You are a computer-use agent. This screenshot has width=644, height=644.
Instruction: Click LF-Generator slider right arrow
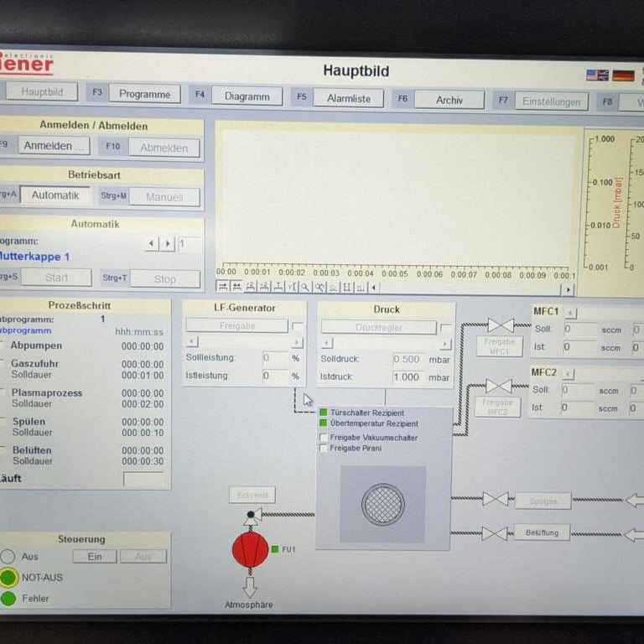pyautogui.click(x=298, y=342)
